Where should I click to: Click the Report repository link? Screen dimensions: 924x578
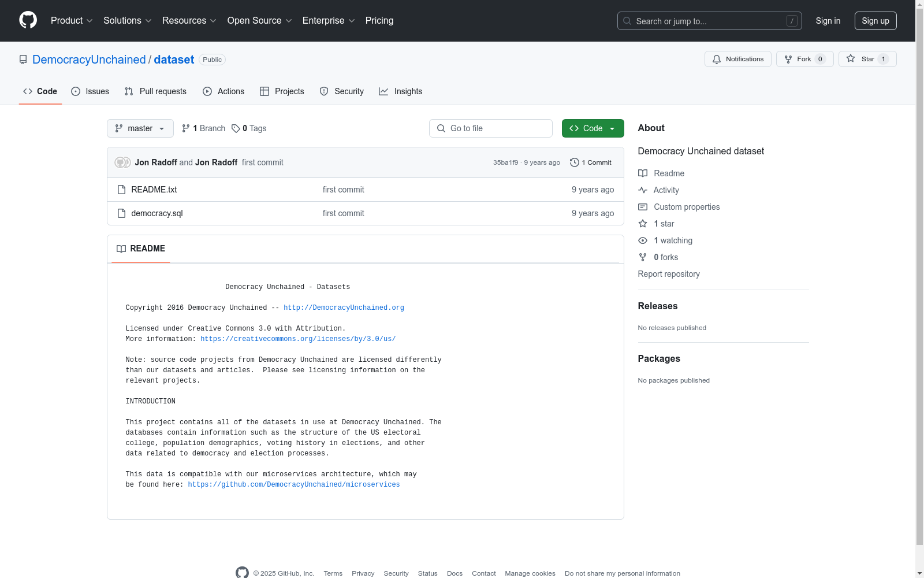[669, 274]
